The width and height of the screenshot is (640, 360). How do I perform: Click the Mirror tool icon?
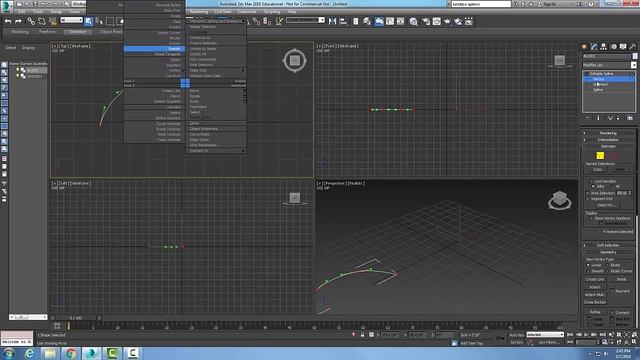coord(332,21)
